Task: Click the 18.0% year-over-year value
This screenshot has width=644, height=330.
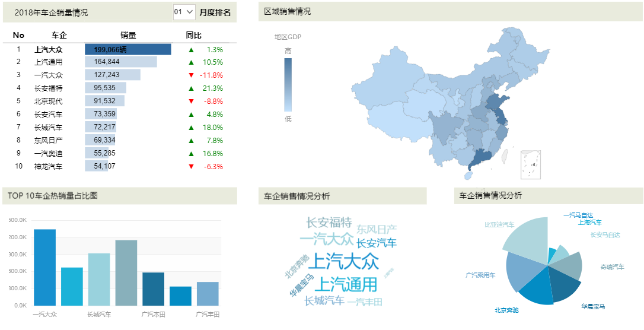Action: [213, 128]
